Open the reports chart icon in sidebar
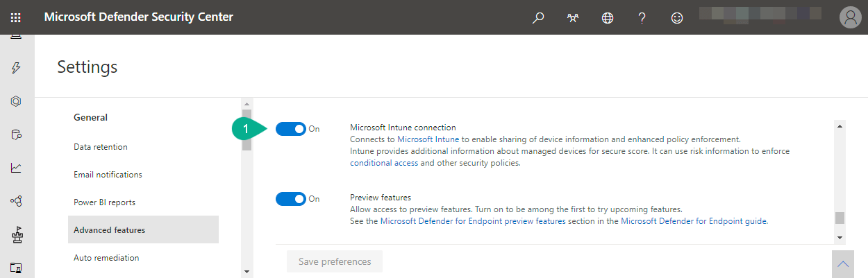The image size is (868, 278). click(16, 167)
